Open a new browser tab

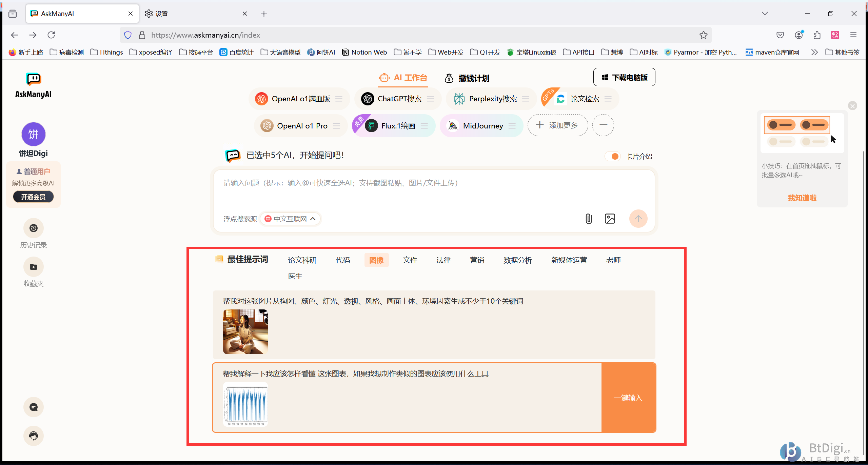pyautogui.click(x=264, y=14)
